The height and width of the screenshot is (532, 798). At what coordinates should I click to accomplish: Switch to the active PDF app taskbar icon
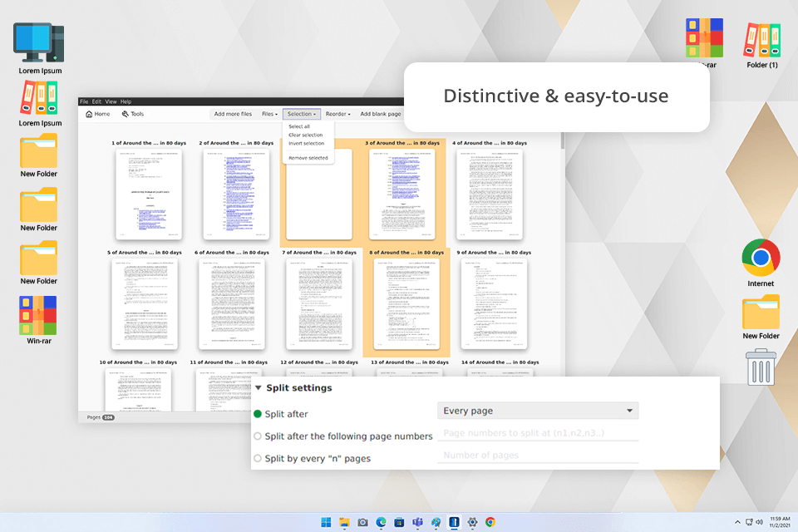pos(454,522)
